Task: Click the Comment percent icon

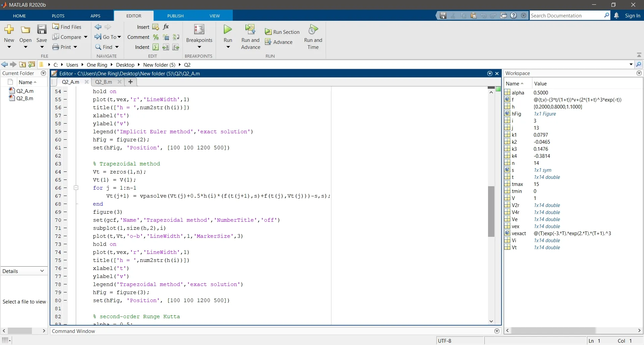Action: 156,37
